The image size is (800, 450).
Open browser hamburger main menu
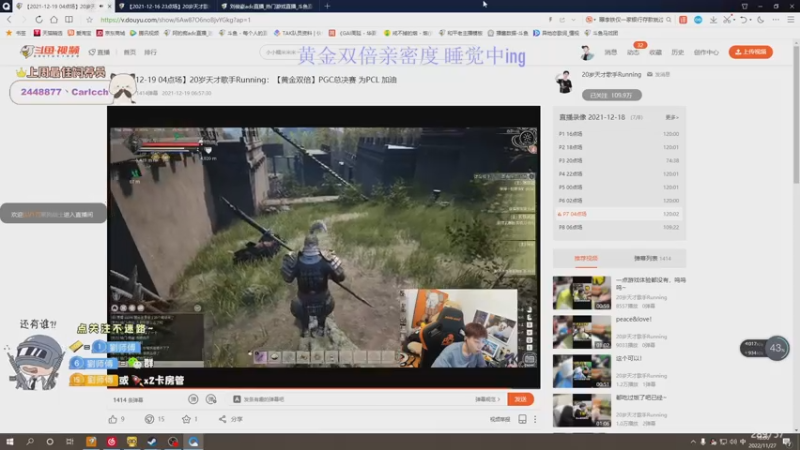[790, 20]
